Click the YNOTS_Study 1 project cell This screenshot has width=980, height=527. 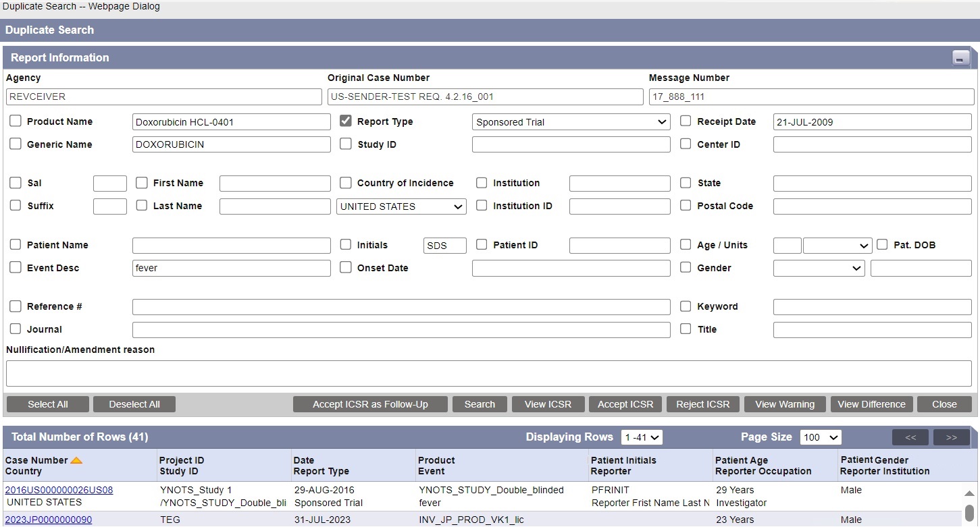pos(196,490)
